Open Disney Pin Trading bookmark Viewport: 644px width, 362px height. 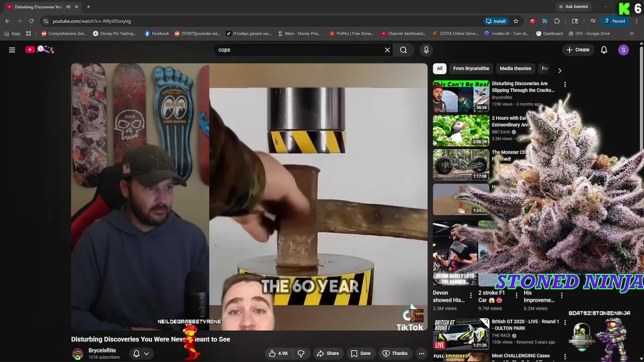(115, 34)
